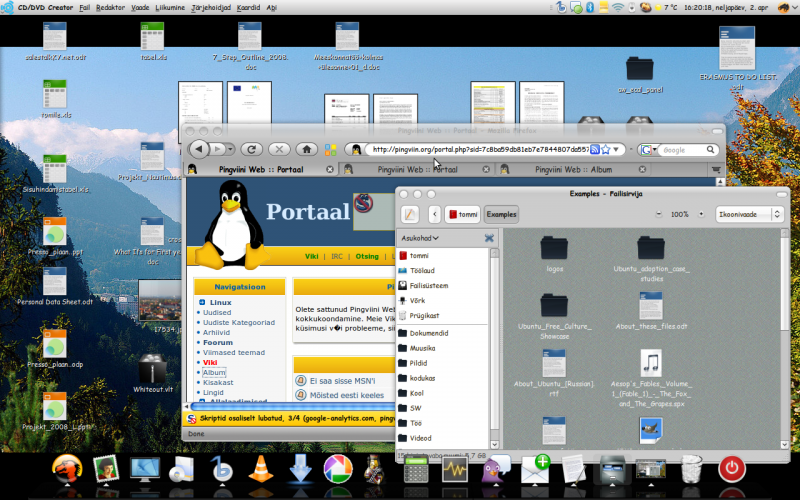
Task: Click the RSS feed icon in URL bar
Action: tap(594, 149)
